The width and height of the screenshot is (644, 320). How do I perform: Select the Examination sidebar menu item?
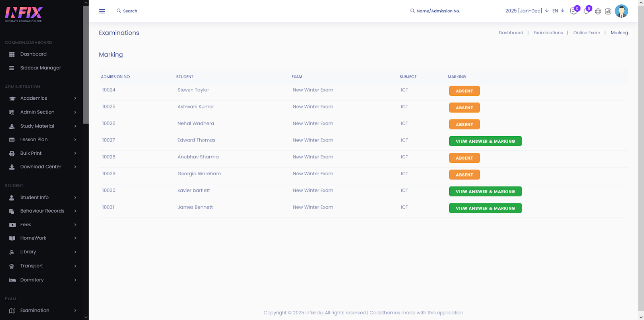click(35, 310)
